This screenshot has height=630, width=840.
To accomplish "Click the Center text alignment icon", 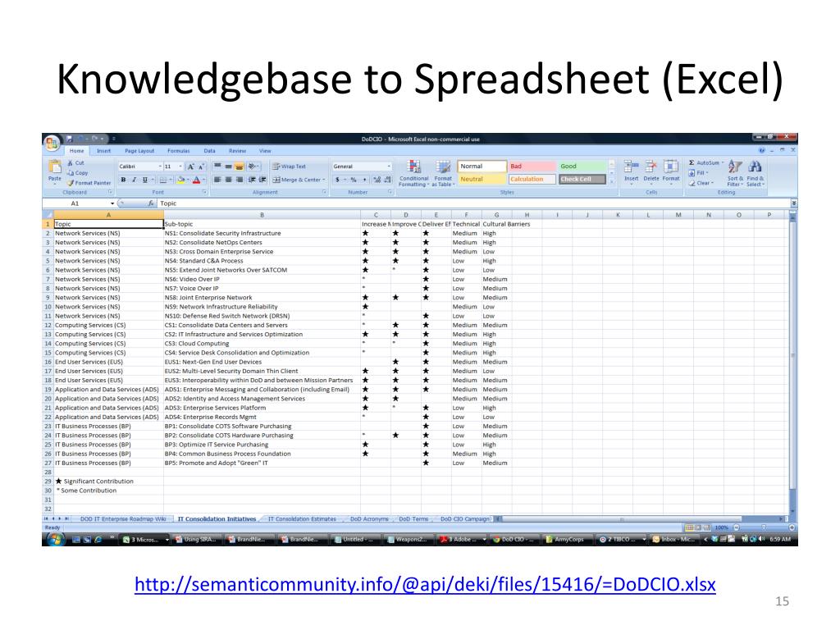I will tap(228, 180).
